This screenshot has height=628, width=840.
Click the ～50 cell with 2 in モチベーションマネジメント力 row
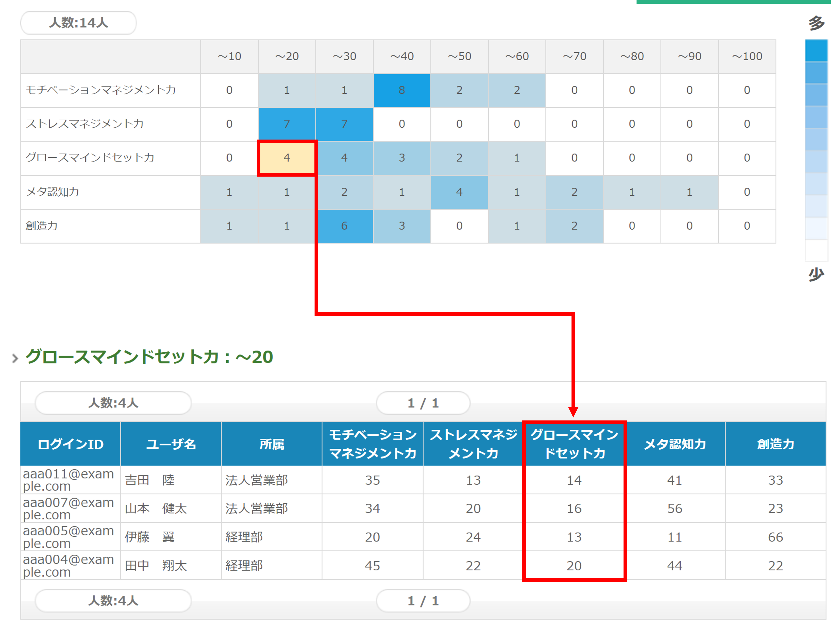pyautogui.click(x=459, y=90)
